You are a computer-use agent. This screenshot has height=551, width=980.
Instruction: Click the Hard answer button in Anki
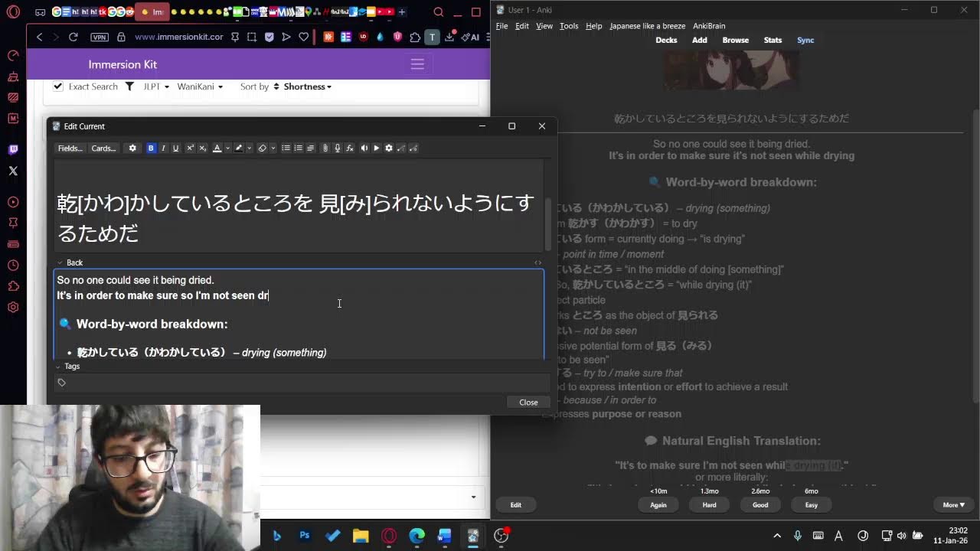tap(710, 505)
